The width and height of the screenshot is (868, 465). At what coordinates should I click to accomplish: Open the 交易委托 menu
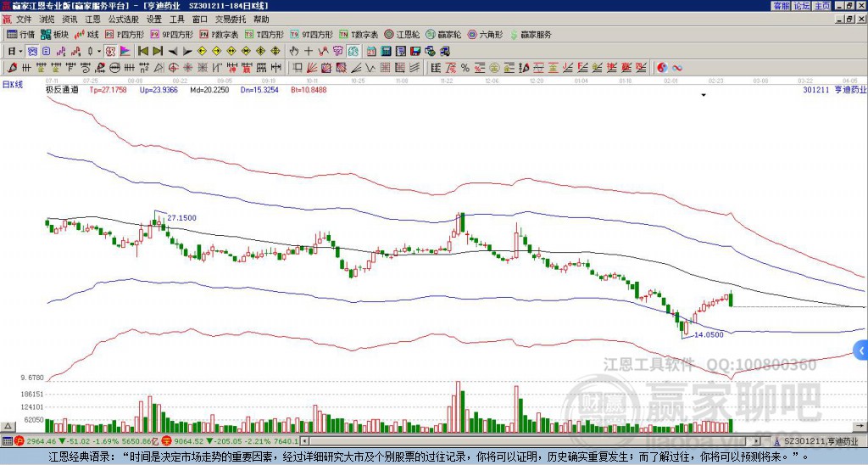click(x=231, y=20)
